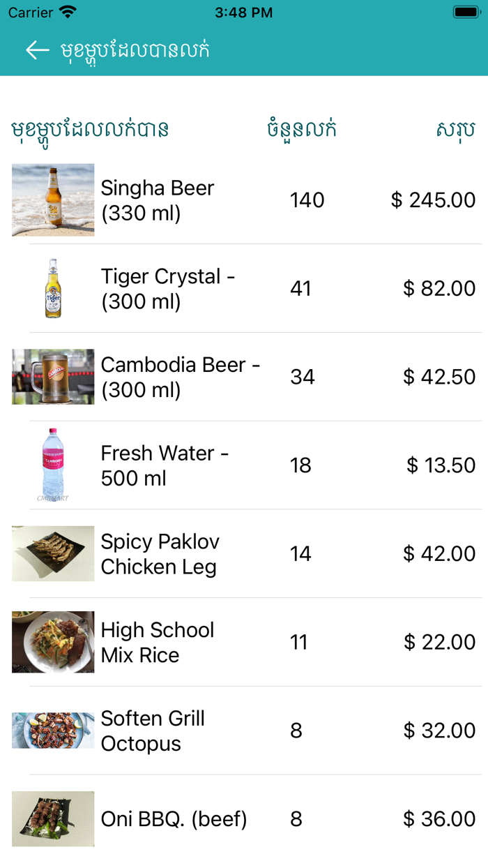The height and width of the screenshot is (868, 488).
Task: Tap the Wi-Fi icon in status bar
Action: pos(68,13)
